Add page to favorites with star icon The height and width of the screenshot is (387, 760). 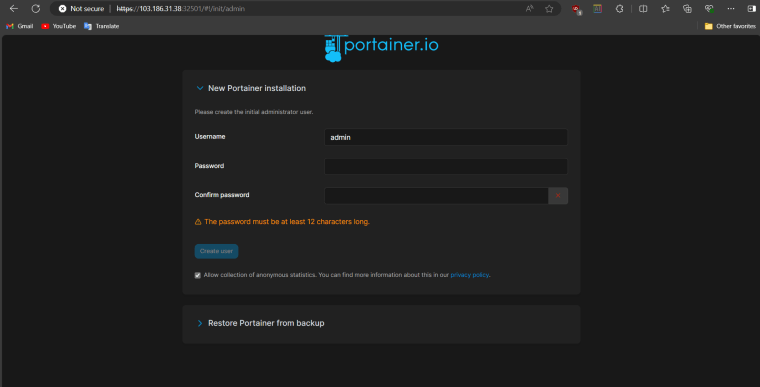pyautogui.click(x=549, y=9)
